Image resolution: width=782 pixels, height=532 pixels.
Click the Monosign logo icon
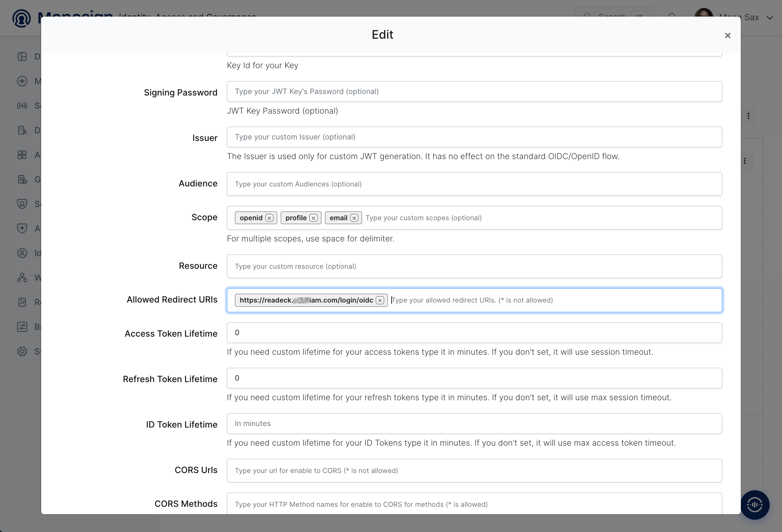(22, 18)
